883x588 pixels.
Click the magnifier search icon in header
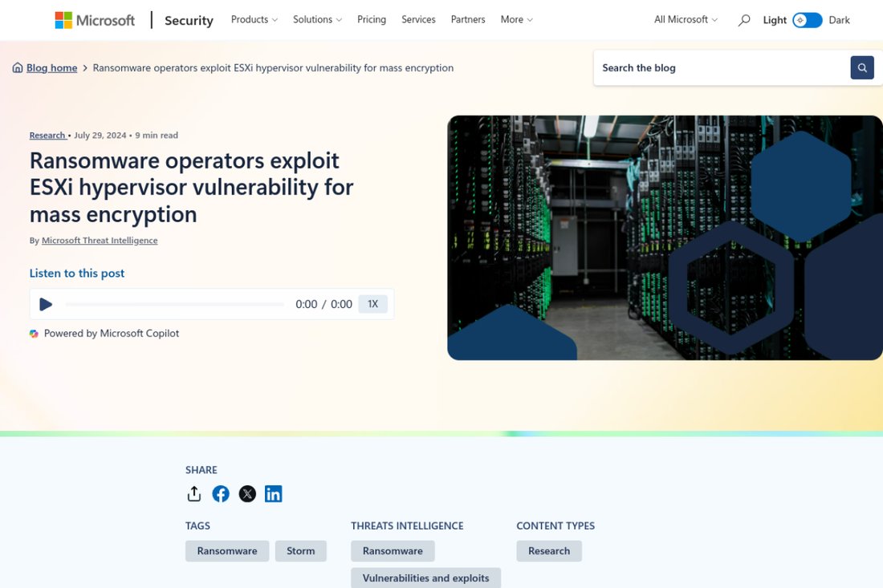click(x=744, y=20)
